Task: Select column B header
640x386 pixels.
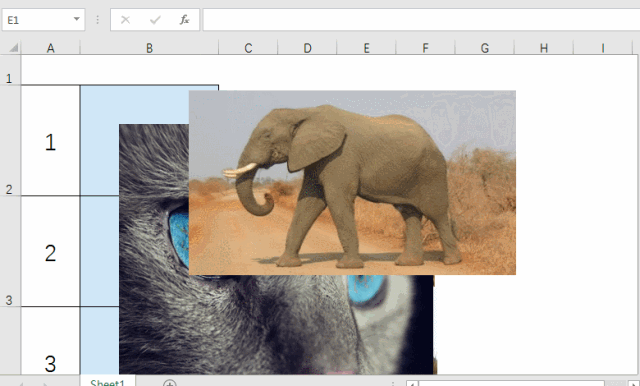Action: [x=149, y=48]
